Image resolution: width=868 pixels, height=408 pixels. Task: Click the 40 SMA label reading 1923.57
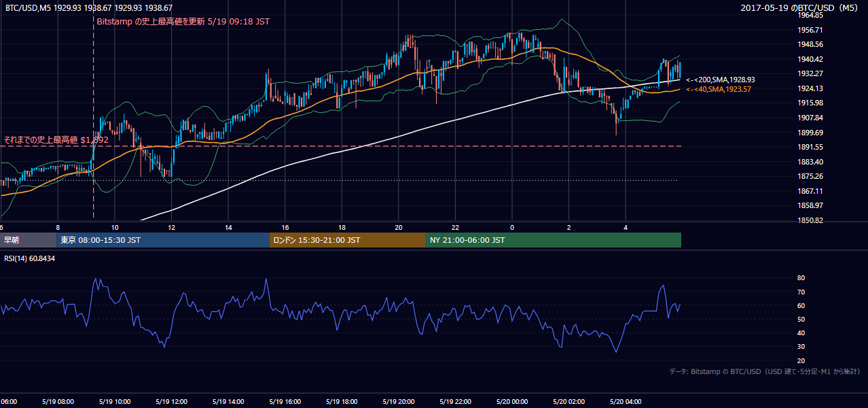click(718, 90)
